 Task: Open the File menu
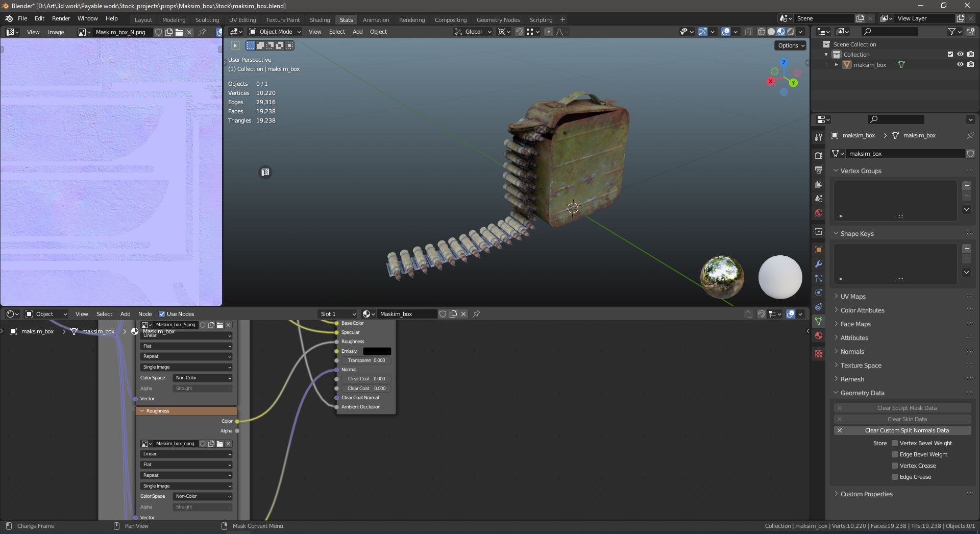click(x=22, y=18)
